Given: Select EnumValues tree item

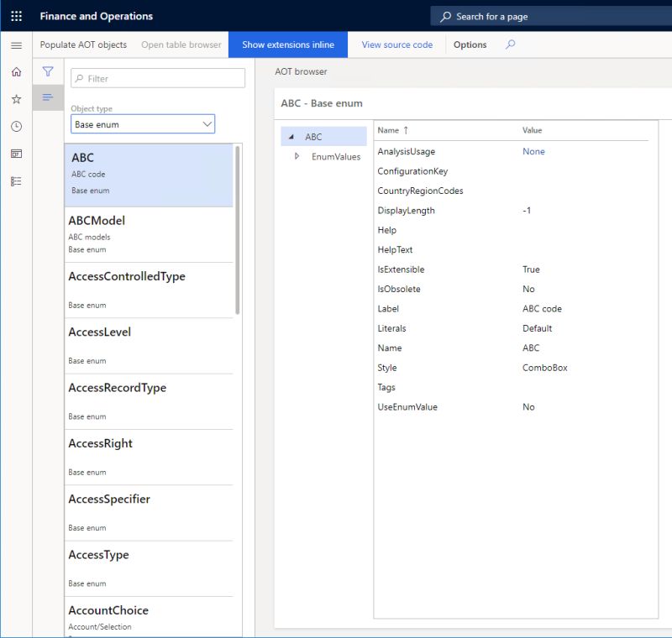Looking at the screenshot, I should pyautogui.click(x=335, y=157).
